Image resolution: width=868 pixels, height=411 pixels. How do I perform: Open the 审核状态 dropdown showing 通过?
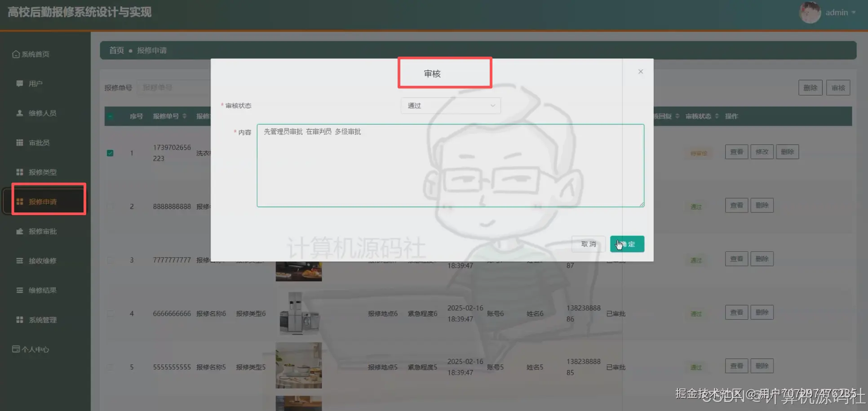(450, 106)
